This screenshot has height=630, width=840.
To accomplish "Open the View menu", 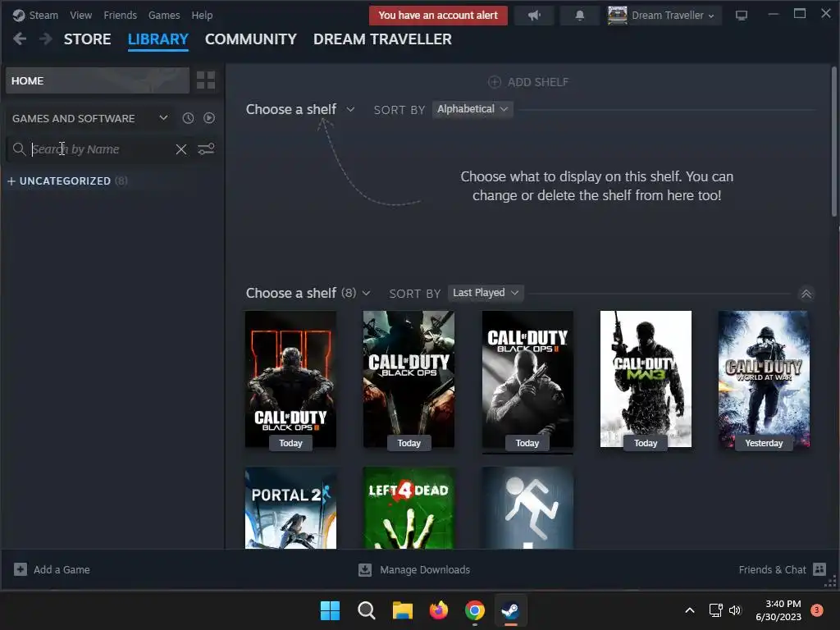I will point(81,15).
